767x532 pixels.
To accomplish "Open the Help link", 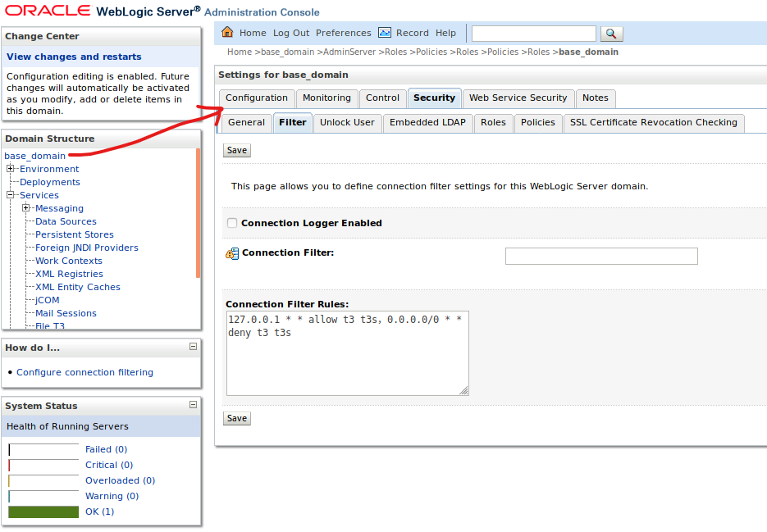I will [445, 33].
